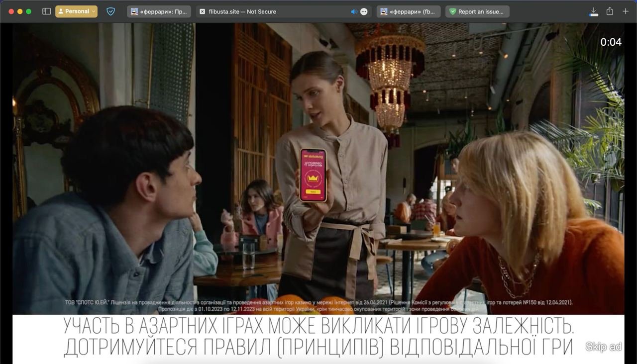Click the favicon on flibusta.site tab
This screenshot has width=637, height=364.
(202, 11)
